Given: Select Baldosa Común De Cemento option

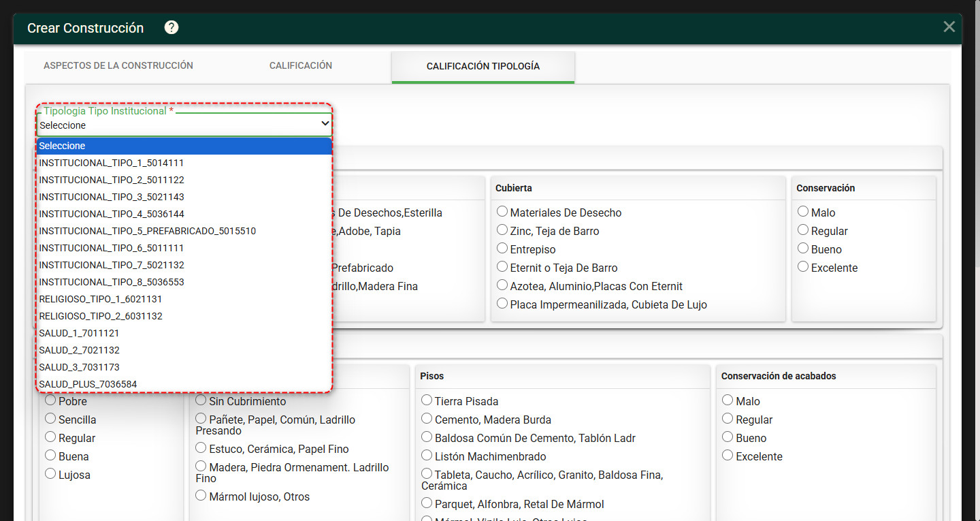Looking at the screenshot, I should click(427, 437).
